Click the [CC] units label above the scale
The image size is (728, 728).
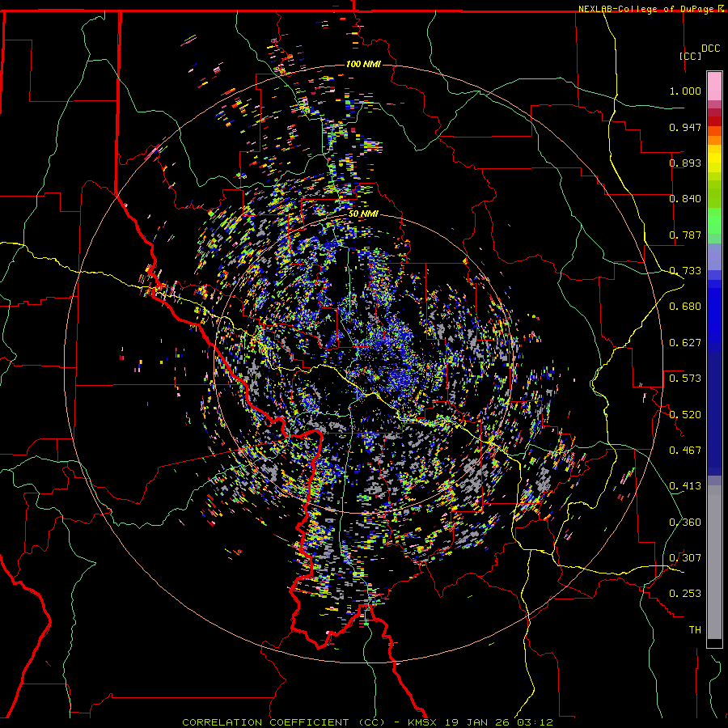tap(691, 56)
